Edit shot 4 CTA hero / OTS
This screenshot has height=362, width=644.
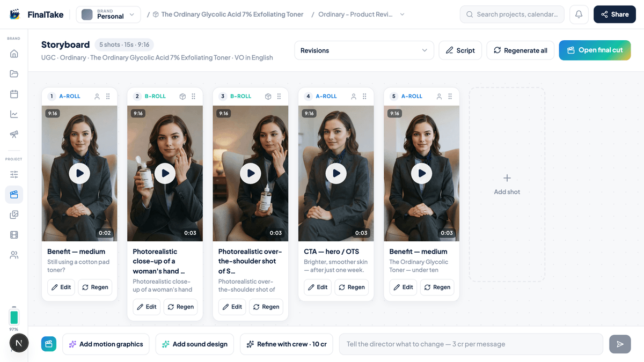[318, 287]
